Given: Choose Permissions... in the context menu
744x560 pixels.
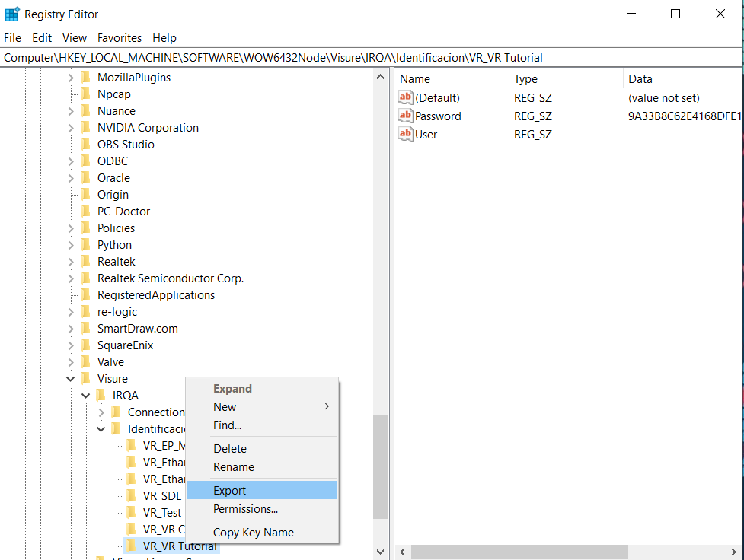Looking at the screenshot, I should coord(262,509).
